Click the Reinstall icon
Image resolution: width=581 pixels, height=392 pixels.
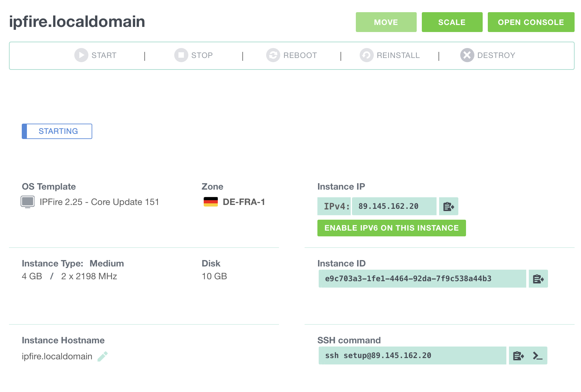[x=367, y=55]
